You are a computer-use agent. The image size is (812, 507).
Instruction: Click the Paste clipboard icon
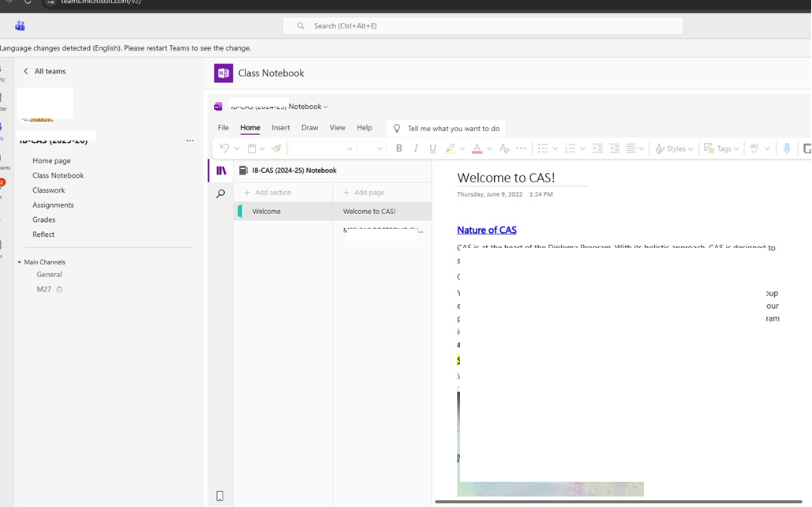pos(252,148)
